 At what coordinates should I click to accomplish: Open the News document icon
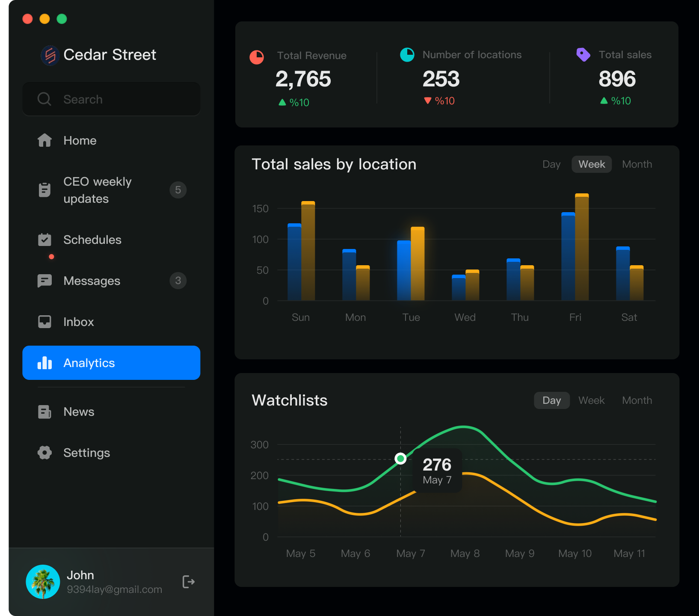tap(44, 412)
